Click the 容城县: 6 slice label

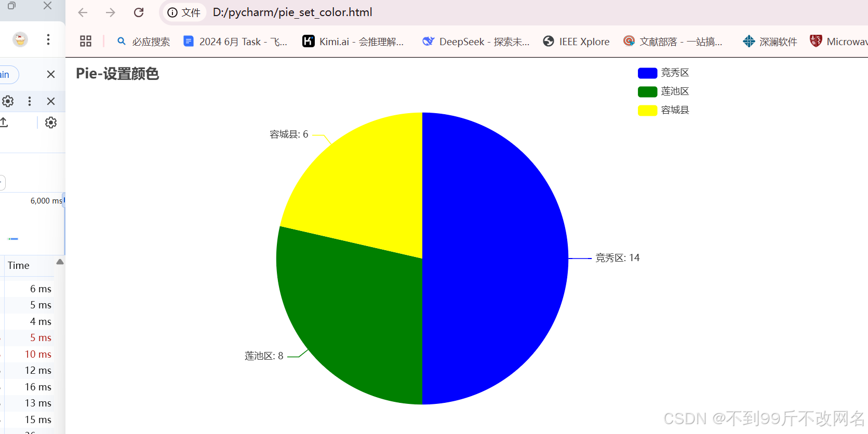click(289, 134)
